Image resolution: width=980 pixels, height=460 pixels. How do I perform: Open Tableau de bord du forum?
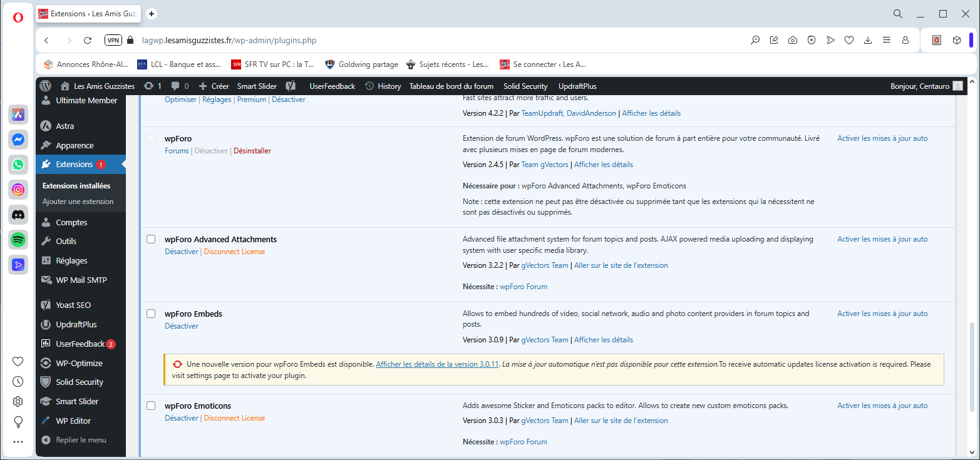coord(451,86)
